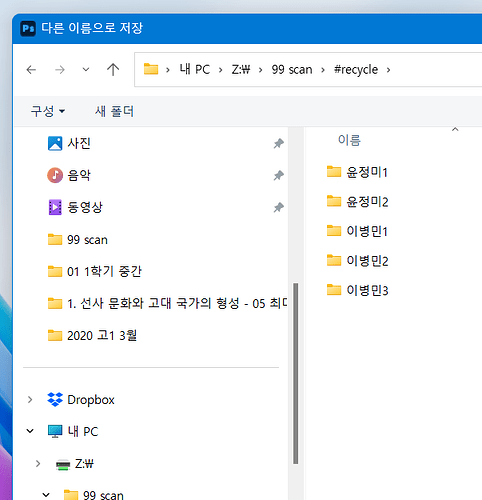The height and width of the screenshot is (500, 482).
Task: Open the 구성 organize menu
Action: coord(48,111)
